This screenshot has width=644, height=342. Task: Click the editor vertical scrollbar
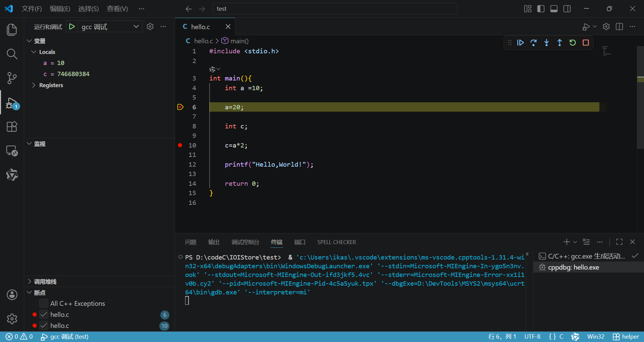(x=640, y=97)
